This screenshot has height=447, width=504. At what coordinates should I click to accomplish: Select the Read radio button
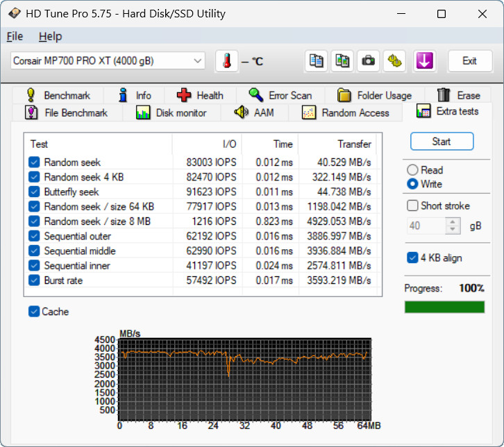point(412,170)
